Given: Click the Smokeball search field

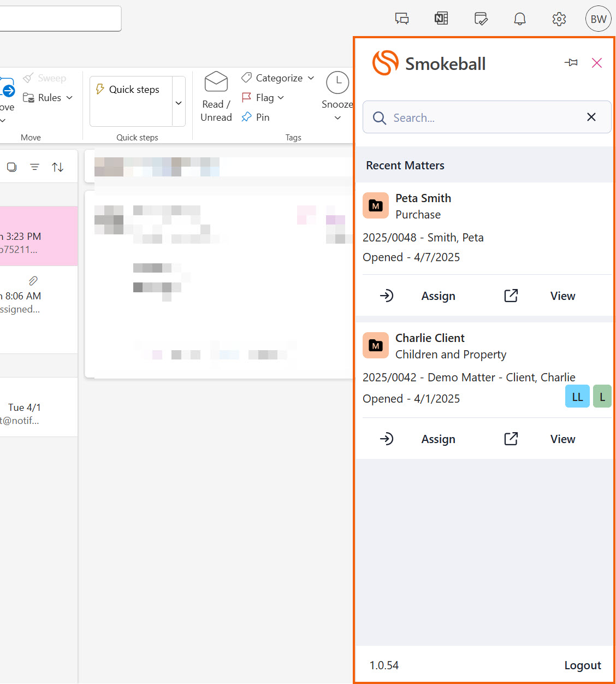Looking at the screenshot, I should [481, 117].
